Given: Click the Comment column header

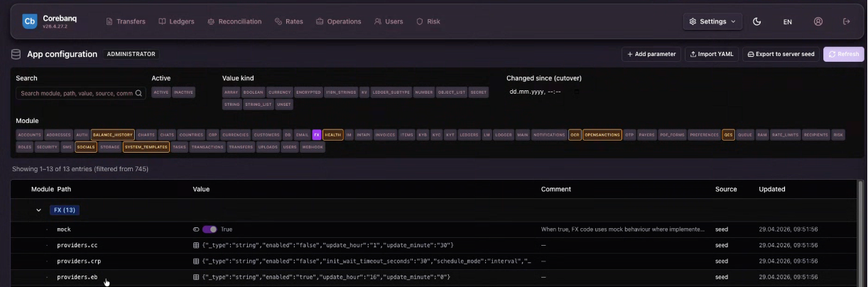Looking at the screenshot, I should click(556, 190).
